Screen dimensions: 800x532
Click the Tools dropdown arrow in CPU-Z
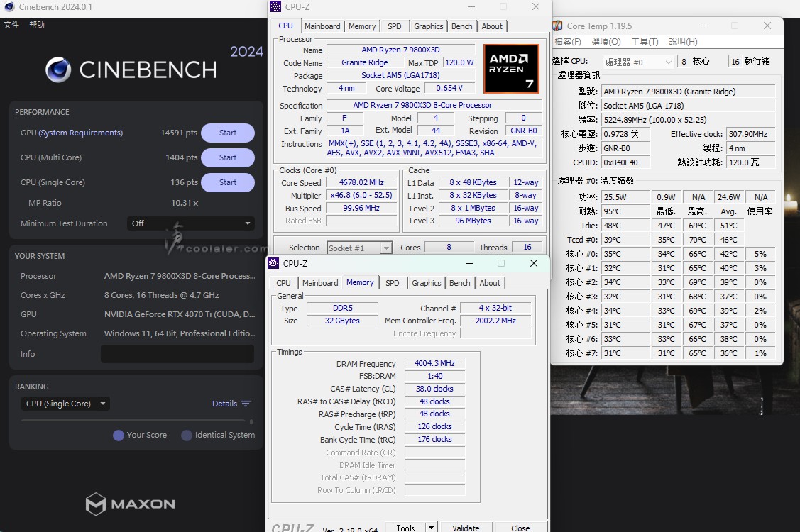pyautogui.click(x=430, y=528)
